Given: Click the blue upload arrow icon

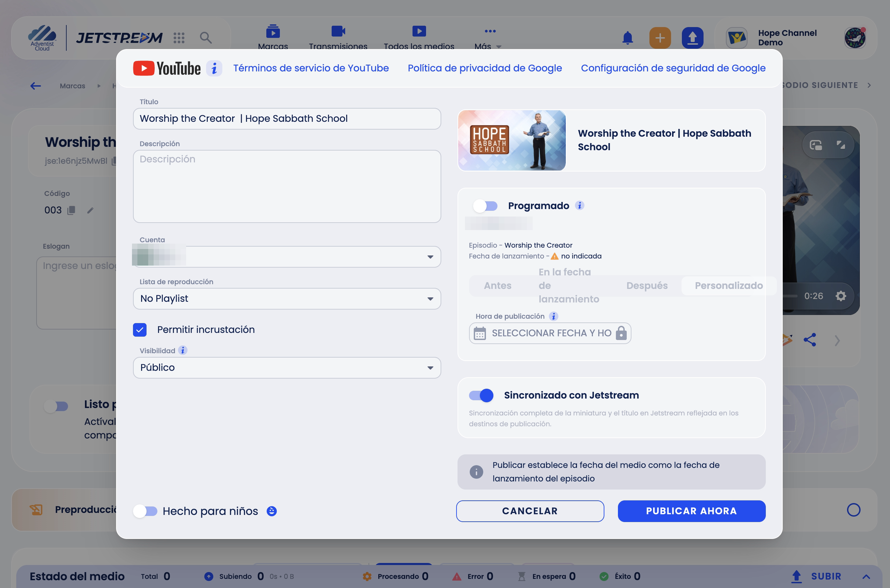Looking at the screenshot, I should pyautogui.click(x=692, y=38).
